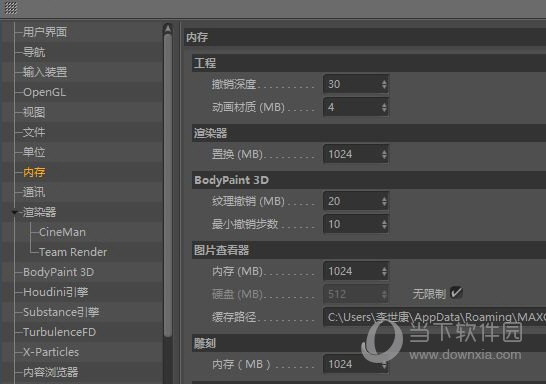Select the TurbulenceFD category
This screenshot has width=546, height=384.
pyautogui.click(x=60, y=332)
